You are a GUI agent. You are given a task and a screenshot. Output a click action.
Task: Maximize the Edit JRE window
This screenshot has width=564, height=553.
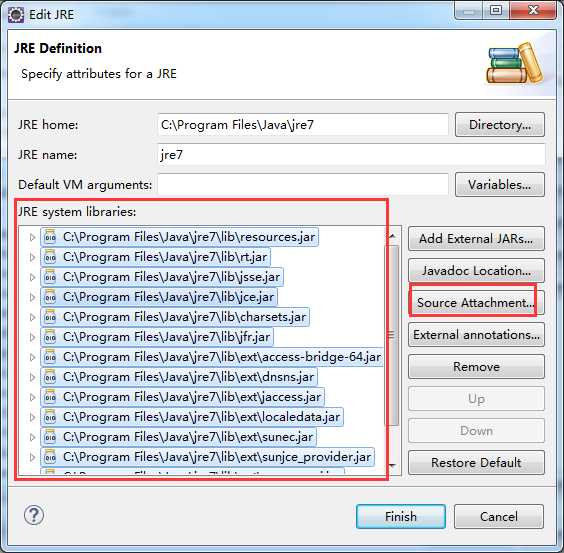(x=496, y=10)
